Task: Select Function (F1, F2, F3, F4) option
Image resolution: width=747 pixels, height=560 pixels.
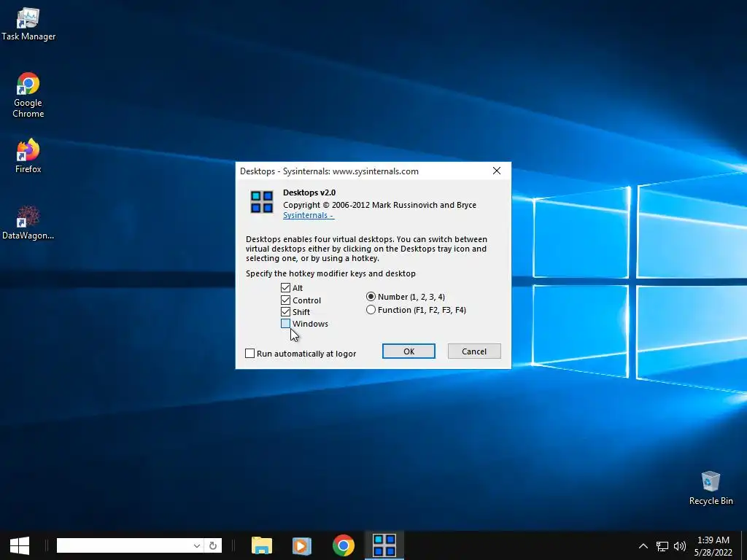Action: pos(371,309)
